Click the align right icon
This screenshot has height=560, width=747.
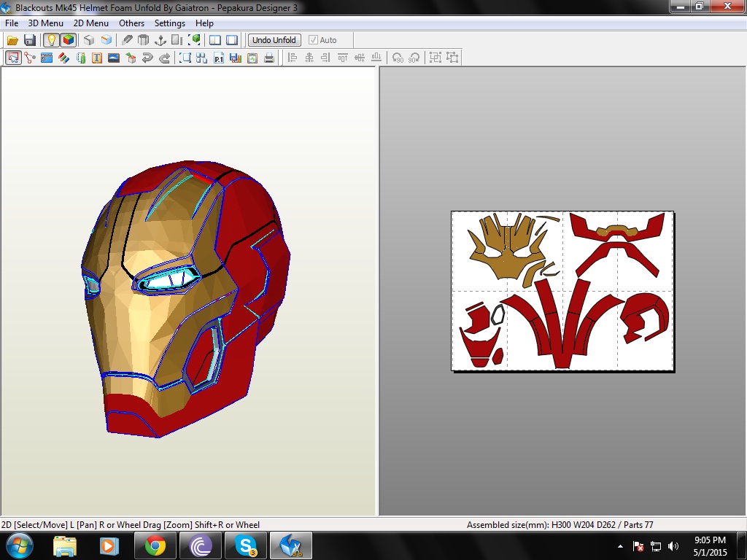[x=326, y=58]
